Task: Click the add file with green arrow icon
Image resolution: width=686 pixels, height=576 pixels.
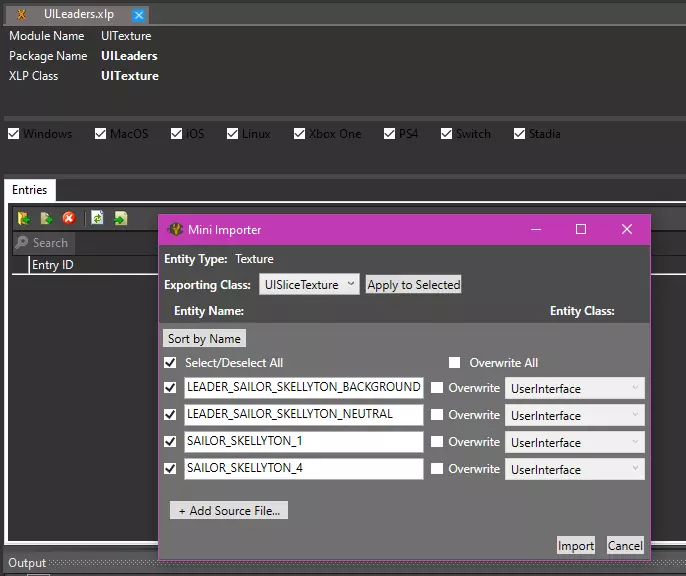Action: coord(46,218)
